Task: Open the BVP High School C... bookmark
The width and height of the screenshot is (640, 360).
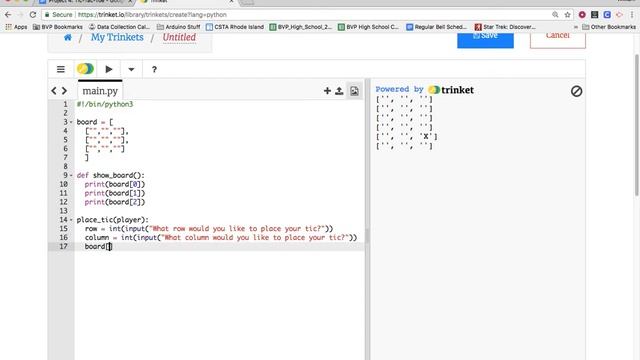Action: [369, 27]
